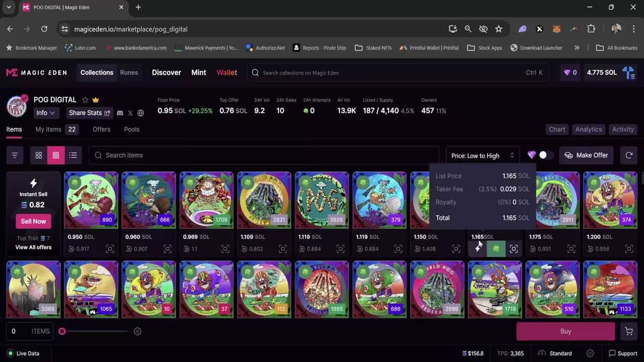The image size is (644, 362).
Task: Click the scan icon on the 1.200 SOL item
Action: coord(629,249)
